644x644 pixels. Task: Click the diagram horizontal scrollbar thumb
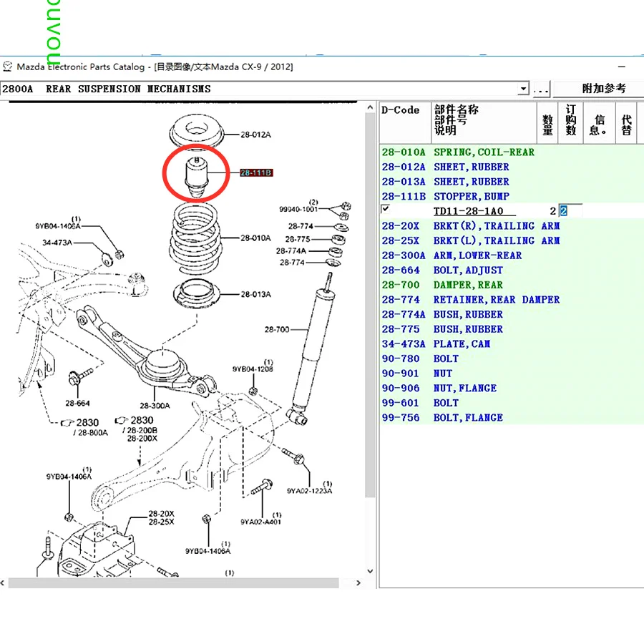point(173,582)
